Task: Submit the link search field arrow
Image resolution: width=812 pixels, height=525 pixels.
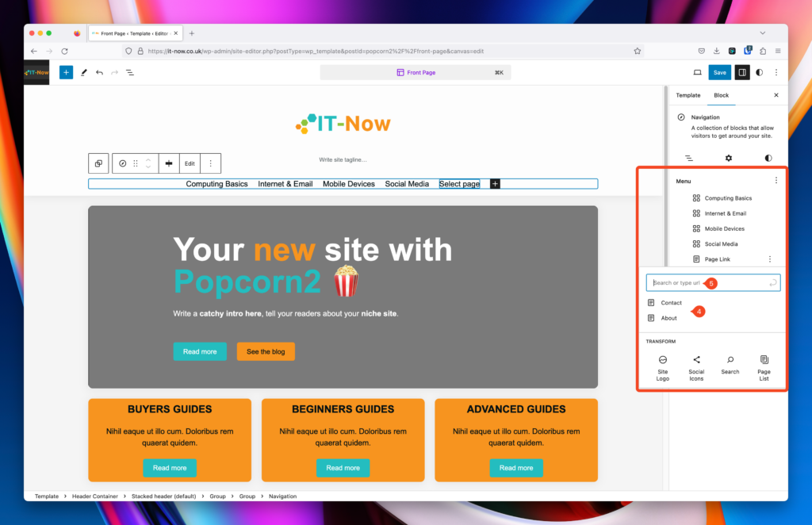Action: (773, 282)
